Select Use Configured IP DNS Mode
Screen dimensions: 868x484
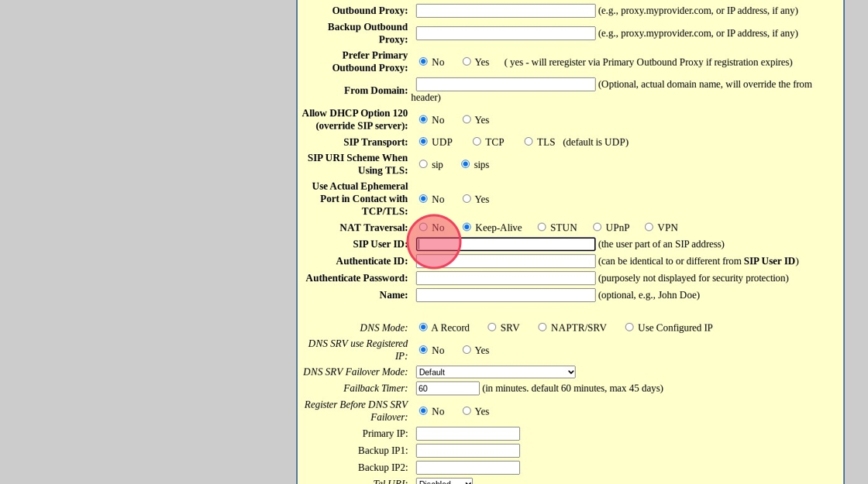(x=629, y=328)
